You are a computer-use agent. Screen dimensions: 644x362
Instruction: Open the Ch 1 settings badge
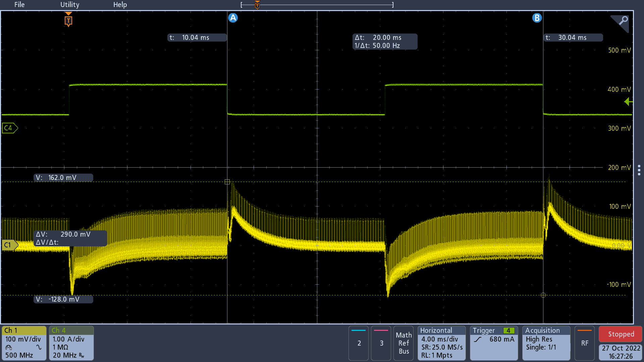(24, 343)
